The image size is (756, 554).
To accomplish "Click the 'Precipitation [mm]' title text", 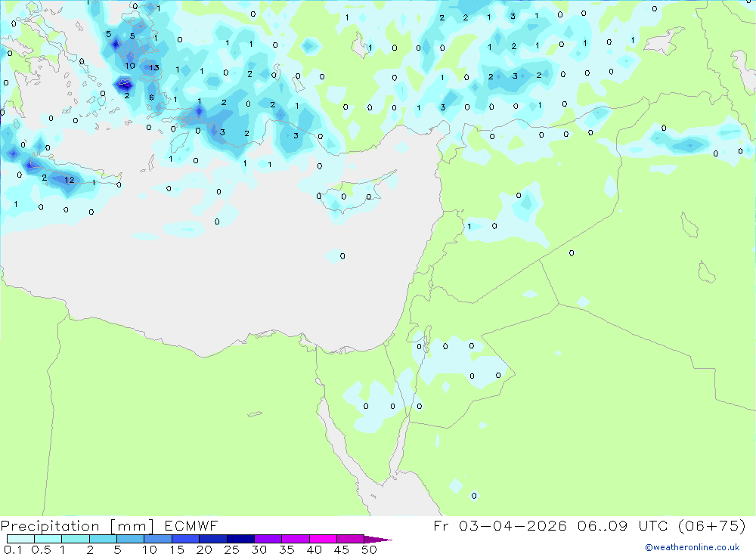I will coord(77,526).
